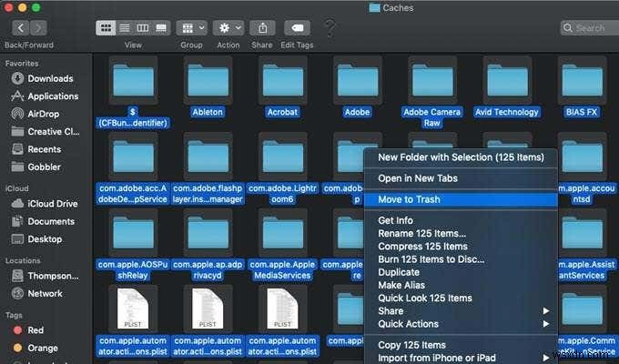The height and width of the screenshot is (364, 619).
Task: Switch to icon view mode
Action: coord(106,28)
